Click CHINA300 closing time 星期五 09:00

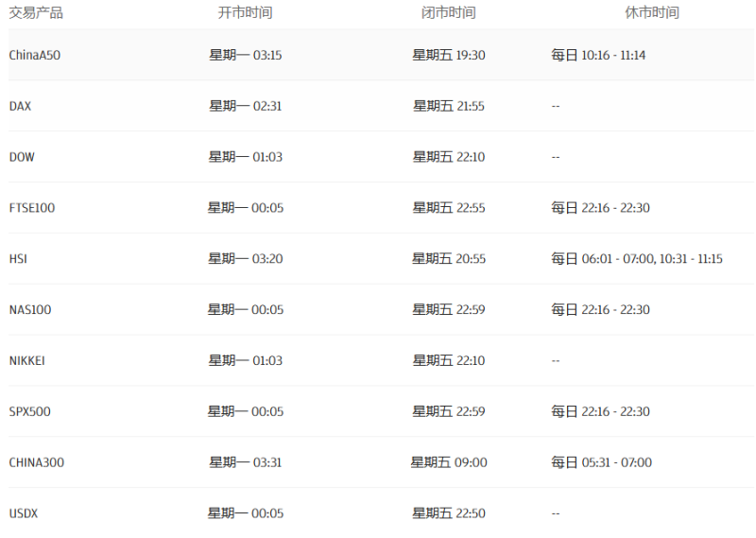tap(448, 462)
